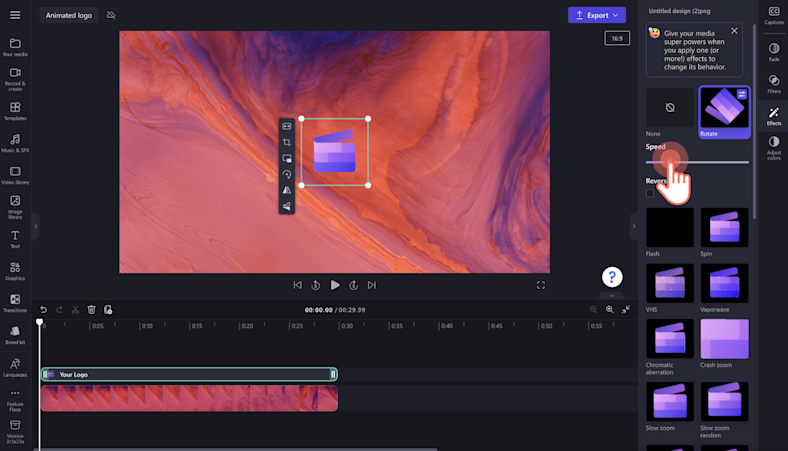Skip to the start of video

[298, 285]
